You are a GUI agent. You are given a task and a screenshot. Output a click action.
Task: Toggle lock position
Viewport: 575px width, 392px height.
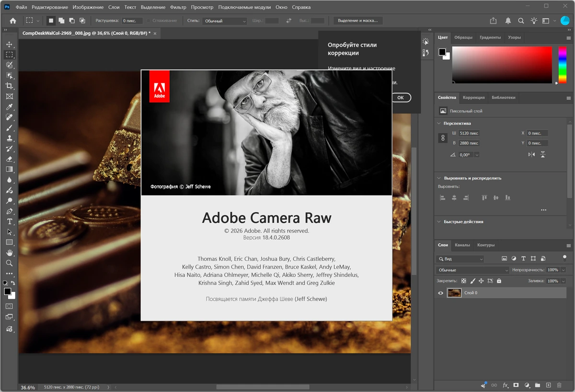481,281
